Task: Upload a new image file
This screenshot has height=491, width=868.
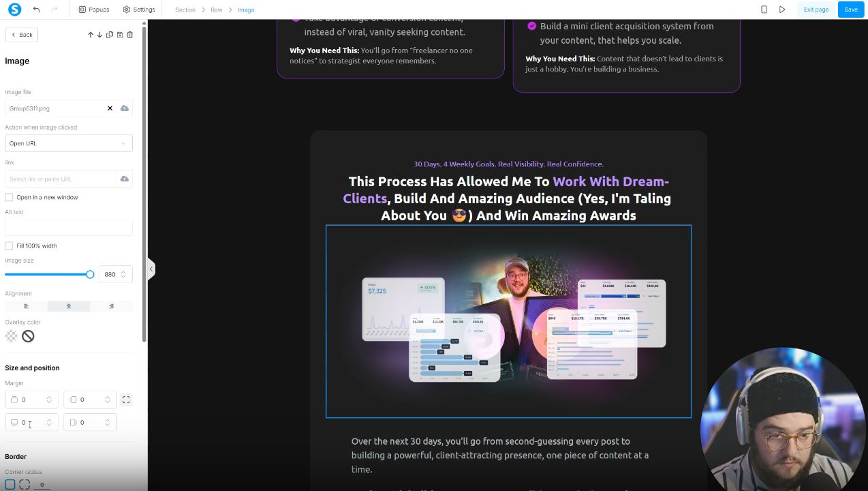Action: click(125, 108)
